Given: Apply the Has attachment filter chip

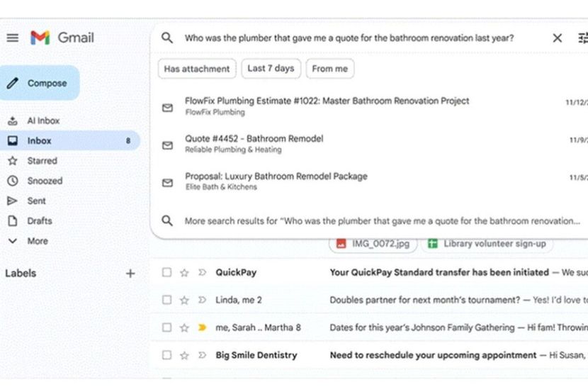Looking at the screenshot, I should (197, 69).
